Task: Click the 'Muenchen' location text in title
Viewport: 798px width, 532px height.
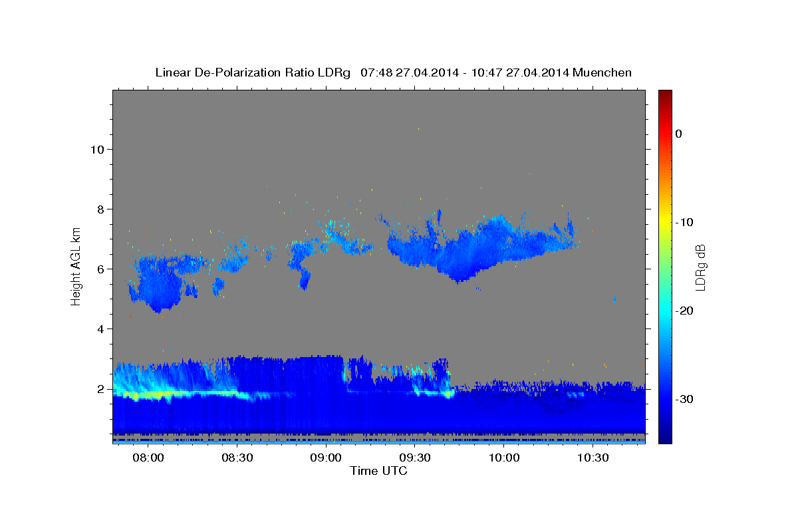Action: click(602, 72)
